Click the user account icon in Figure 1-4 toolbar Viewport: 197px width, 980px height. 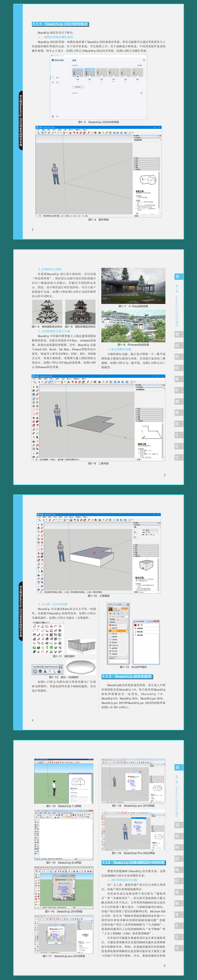(x=130, y=133)
